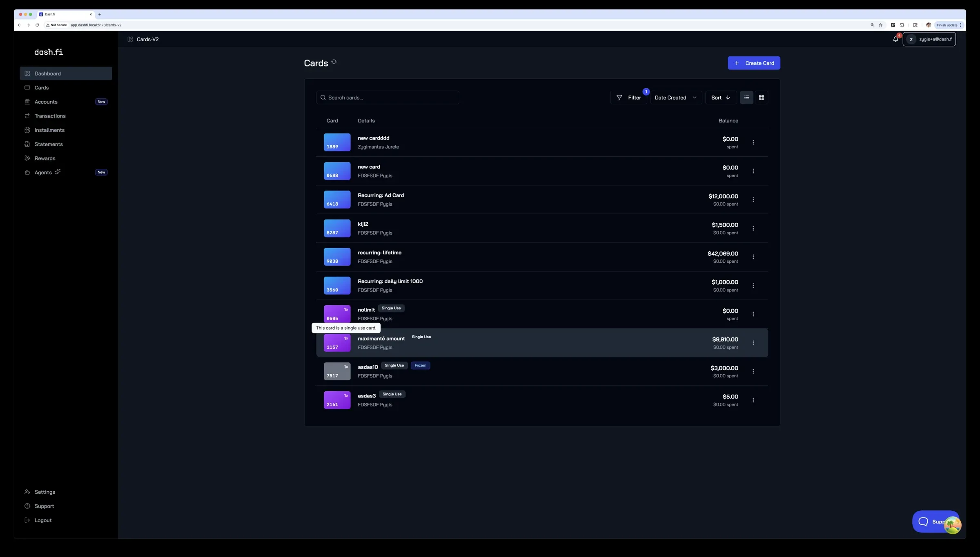
Task: Click the browser address bar URL
Action: pyautogui.click(x=96, y=25)
